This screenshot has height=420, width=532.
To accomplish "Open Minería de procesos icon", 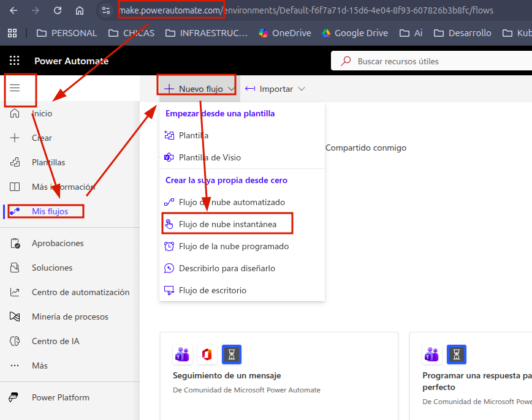I will 15,317.
